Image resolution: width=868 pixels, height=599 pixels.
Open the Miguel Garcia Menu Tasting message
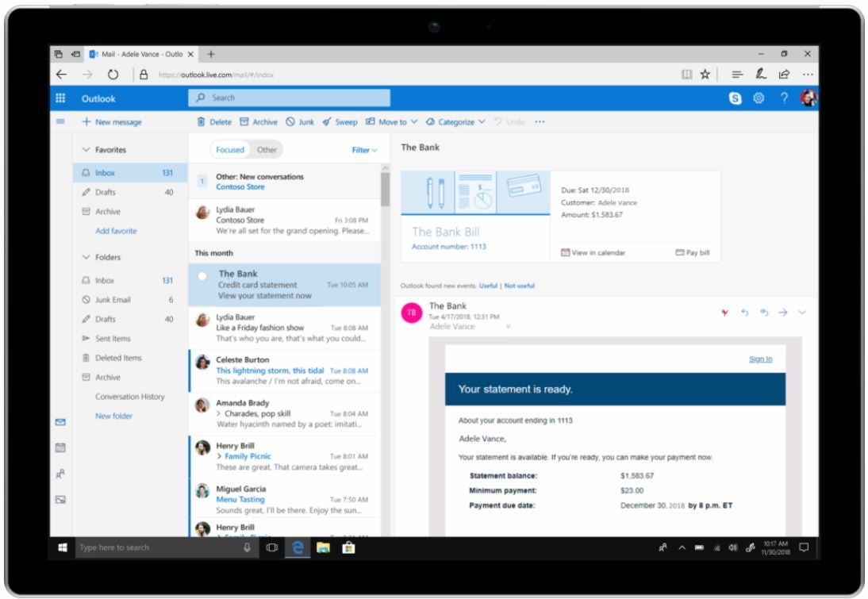285,499
